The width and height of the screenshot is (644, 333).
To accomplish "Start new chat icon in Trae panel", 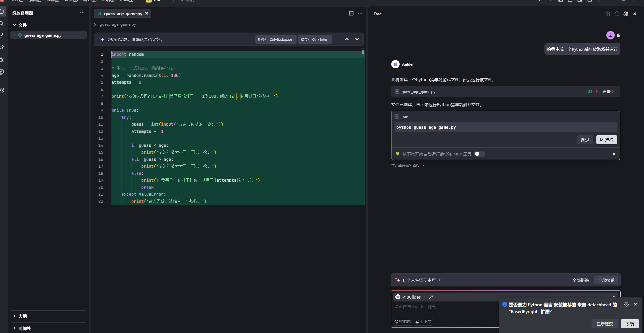I will point(608,14).
